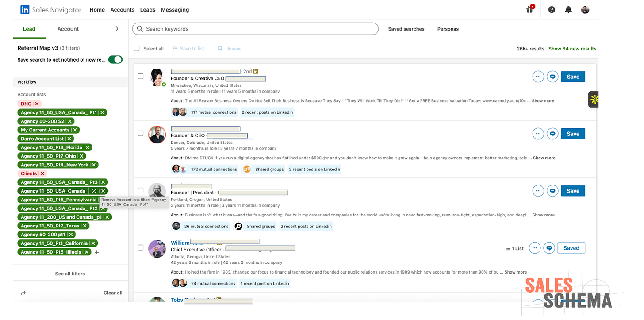This screenshot has width=644, height=320.
Task: Message the Portland Founder President
Action: [552, 191]
